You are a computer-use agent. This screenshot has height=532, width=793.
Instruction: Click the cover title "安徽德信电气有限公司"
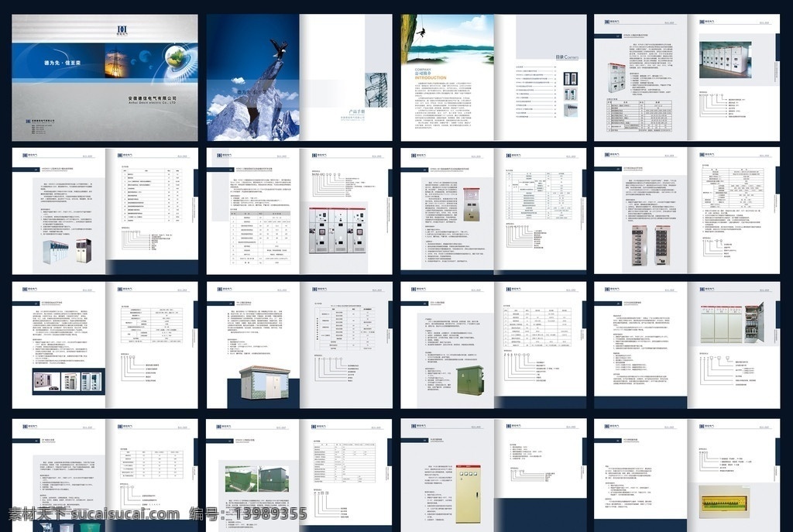pyautogui.click(x=152, y=98)
